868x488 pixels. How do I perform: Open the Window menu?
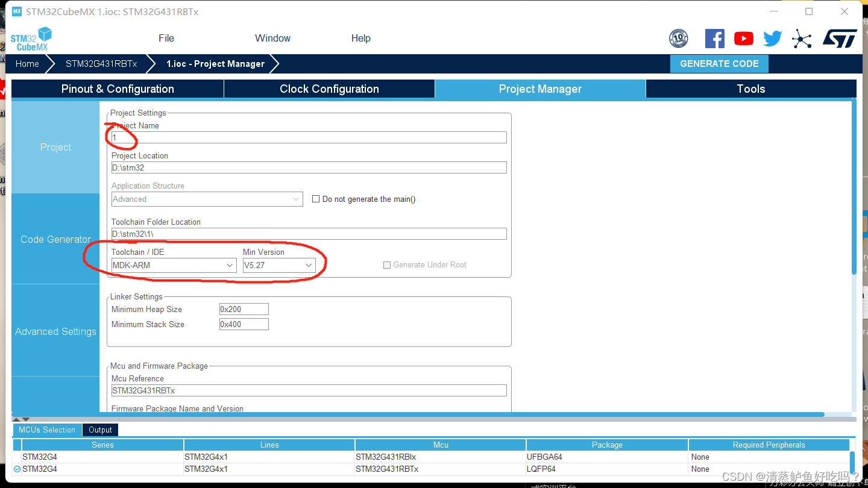pyautogui.click(x=272, y=38)
